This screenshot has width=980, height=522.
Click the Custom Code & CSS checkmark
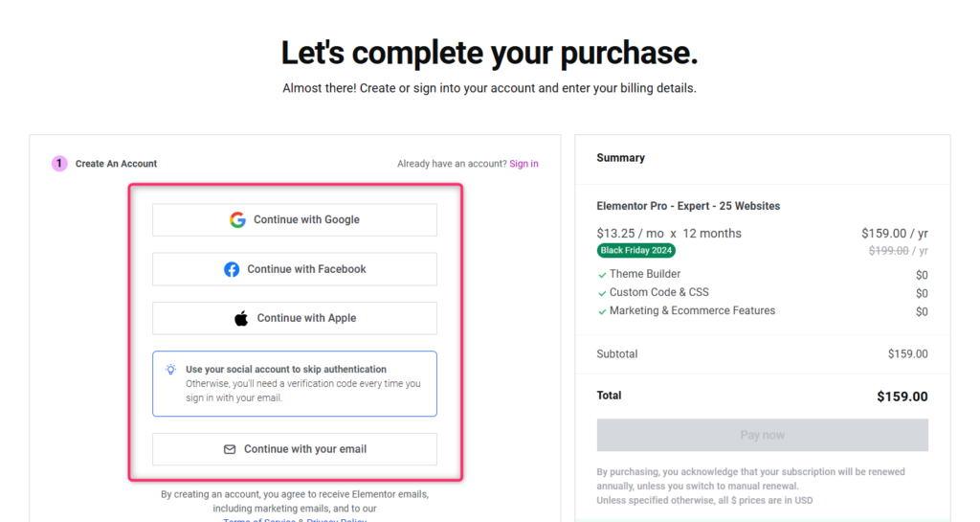click(602, 293)
